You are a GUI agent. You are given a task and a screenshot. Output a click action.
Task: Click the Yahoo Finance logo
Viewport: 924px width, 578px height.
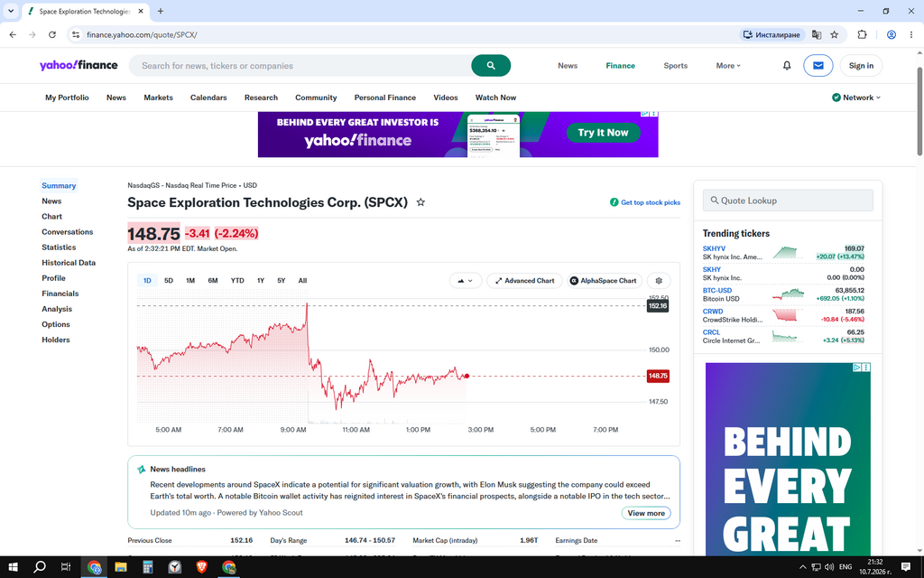(x=79, y=65)
